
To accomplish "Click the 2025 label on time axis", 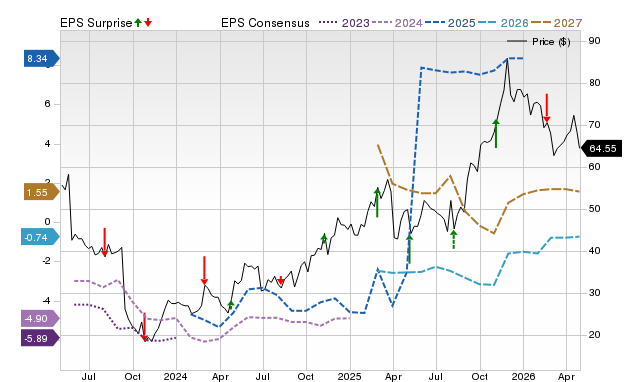I will click(349, 377).
